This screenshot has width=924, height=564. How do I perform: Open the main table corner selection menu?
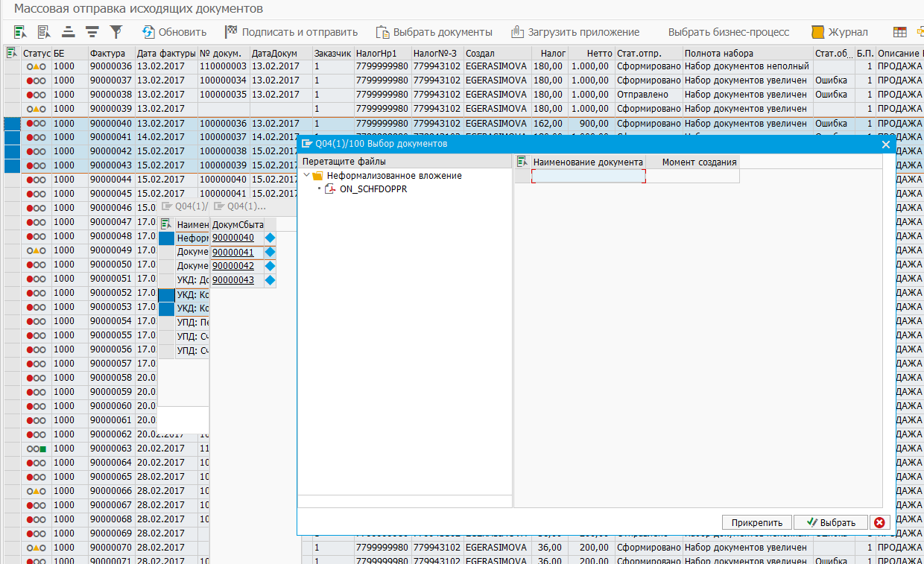coord(12,53)
